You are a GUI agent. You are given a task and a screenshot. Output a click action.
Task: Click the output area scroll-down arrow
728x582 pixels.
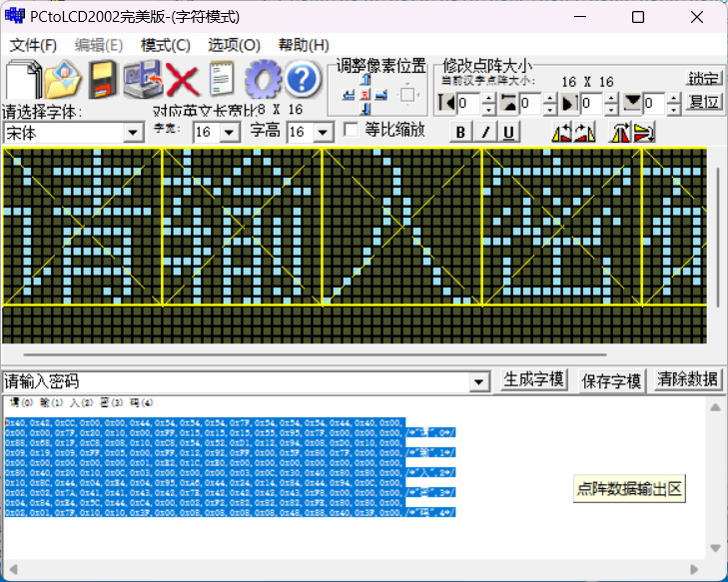pos(715,549)
